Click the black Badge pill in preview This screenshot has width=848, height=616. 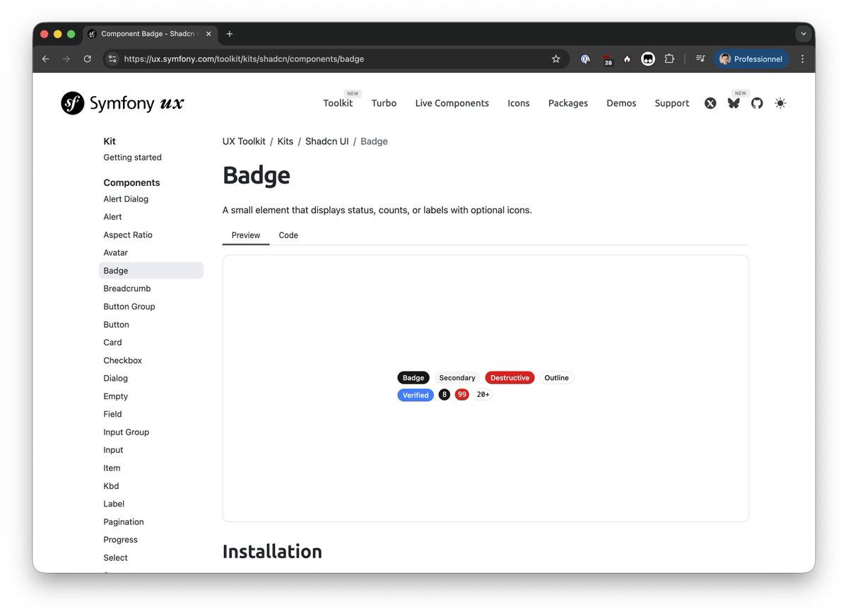click(413, 378)
